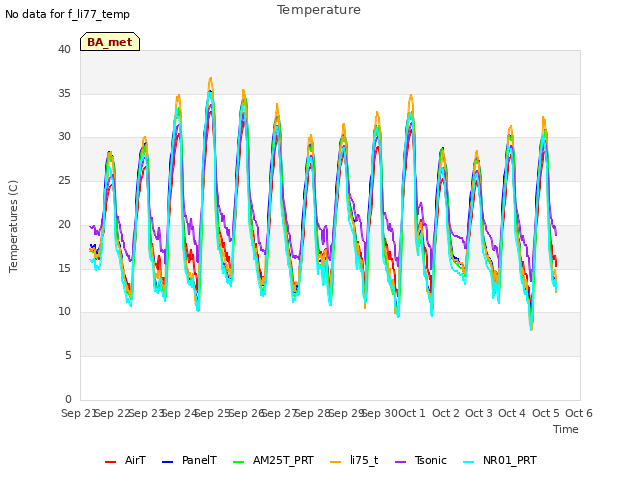Click the Temperatures (C) axis label

13,226
